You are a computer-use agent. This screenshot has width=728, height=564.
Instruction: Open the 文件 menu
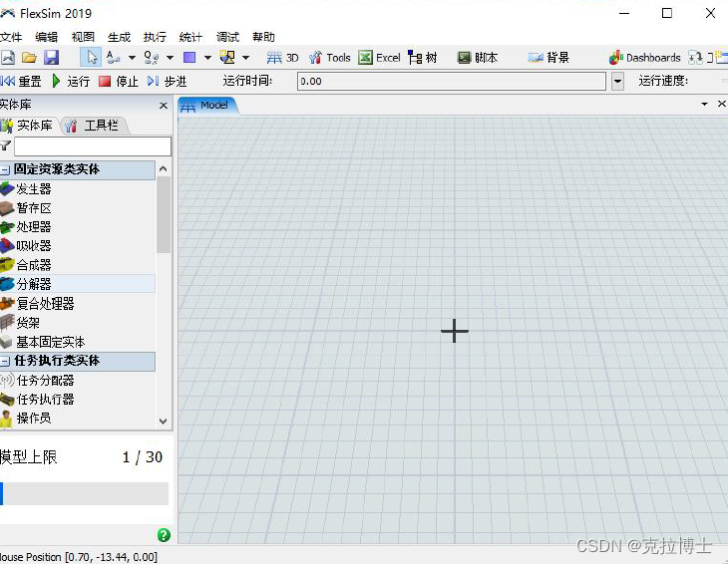[11, 37]
